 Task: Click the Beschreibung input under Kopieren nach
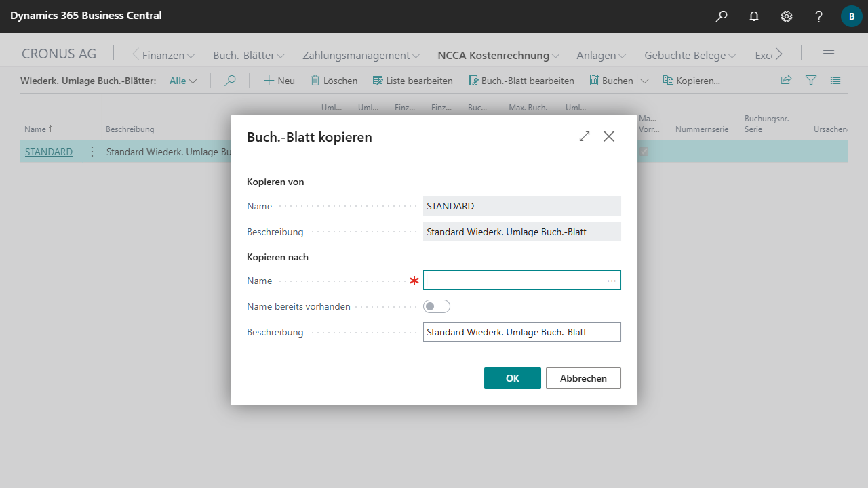[521, 332]
